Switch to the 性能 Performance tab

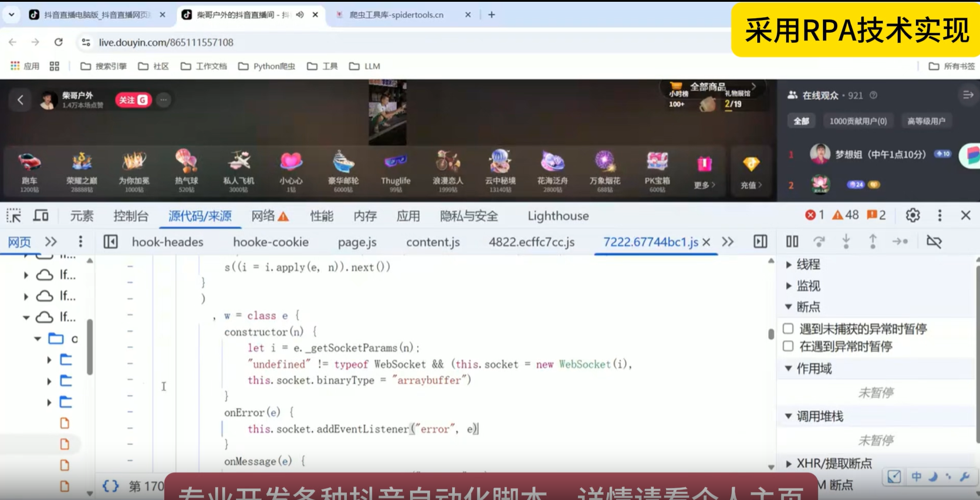click(322, 216)
